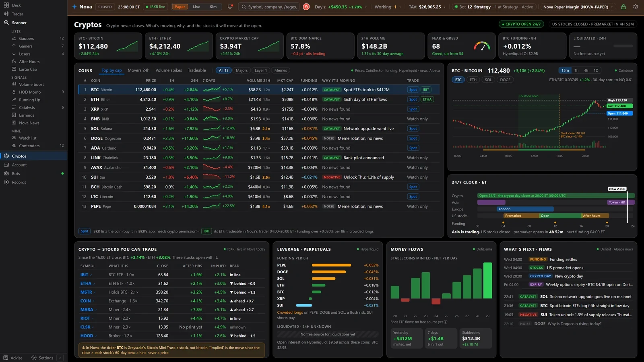
Task: Show ETH in the chart panel
Action: pyautogui.click(x=473, y=80)
